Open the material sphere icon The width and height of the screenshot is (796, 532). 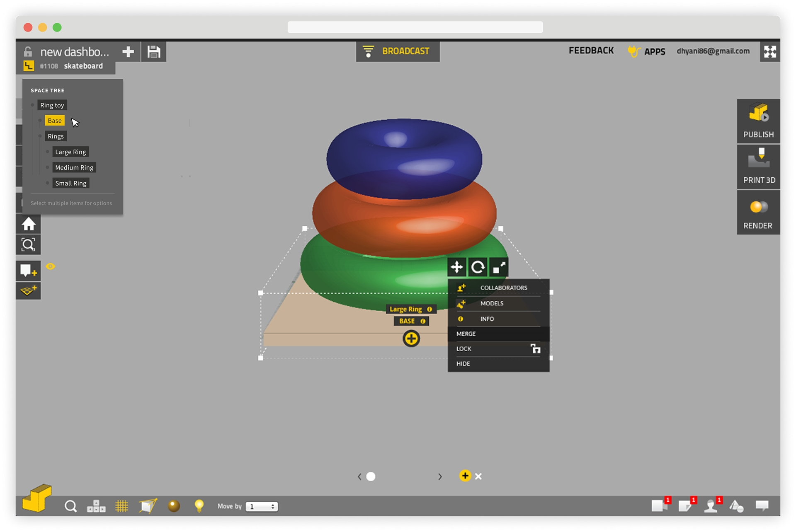click(x=174, y=506)
